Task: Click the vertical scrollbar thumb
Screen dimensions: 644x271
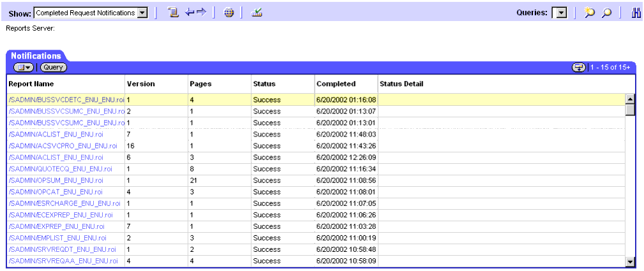Action: (629, 110)
